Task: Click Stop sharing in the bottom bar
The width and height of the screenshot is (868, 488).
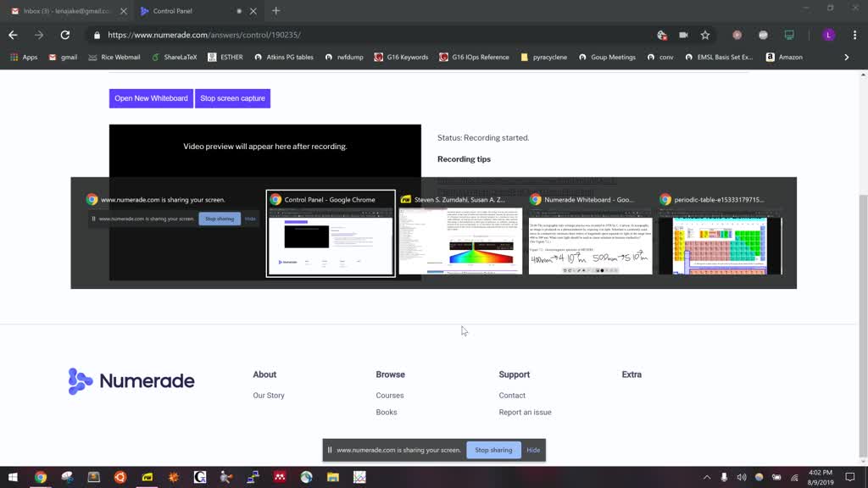Action: tap(493, 450)
